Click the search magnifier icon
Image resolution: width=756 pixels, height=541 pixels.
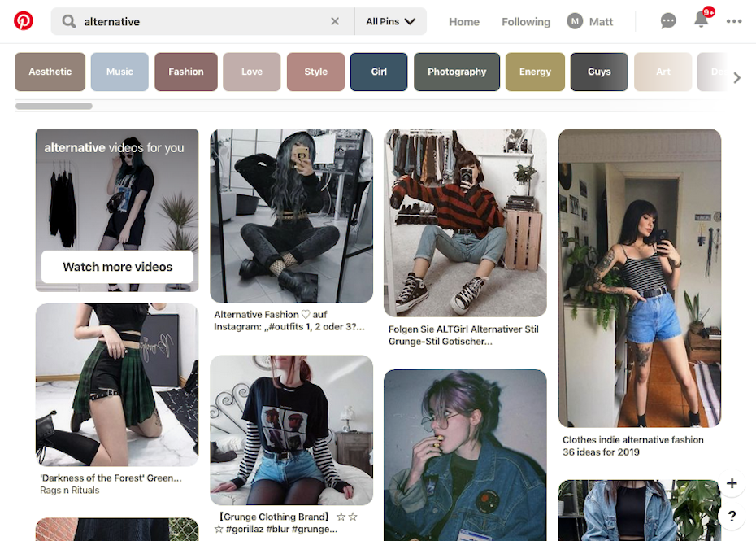69,21
